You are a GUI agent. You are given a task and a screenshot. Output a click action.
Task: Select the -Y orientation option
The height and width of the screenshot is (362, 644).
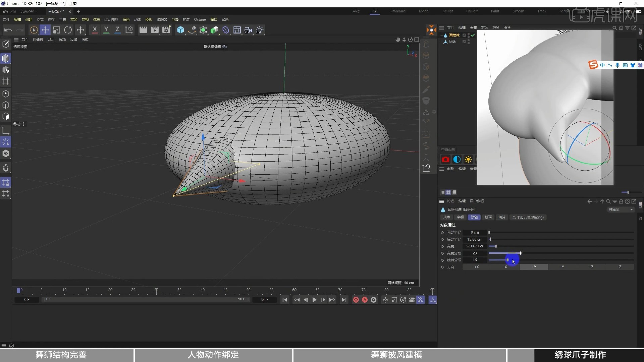(x=562, y=267)
